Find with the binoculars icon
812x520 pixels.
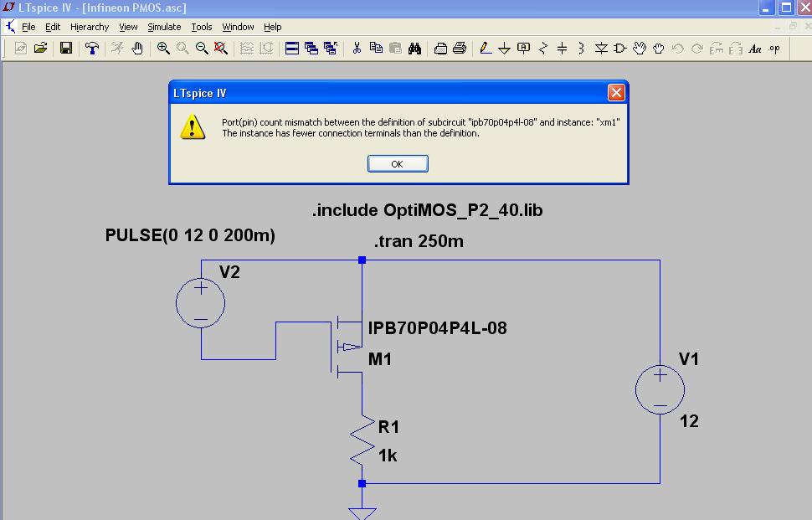414,49
